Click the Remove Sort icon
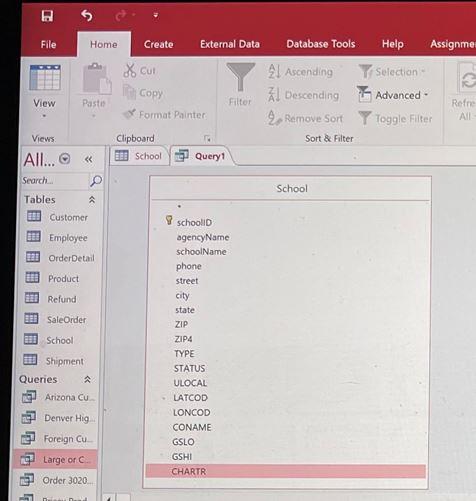Viewport: 476px width, 501px height. (275, 118)
